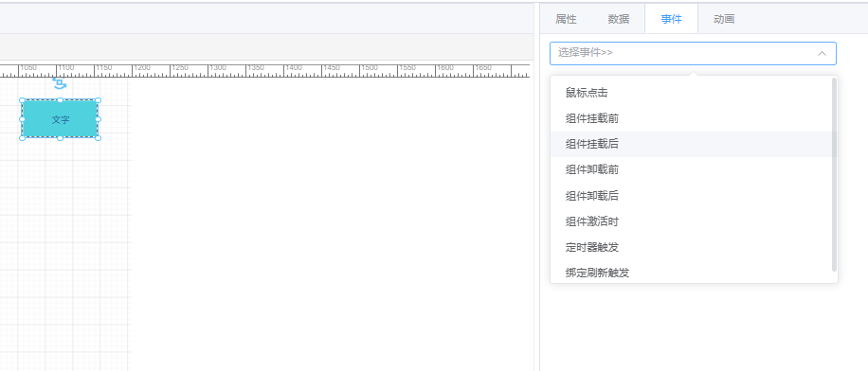Click the event list scrollbar thumb

pyautogui.click(x=834, y=174)
